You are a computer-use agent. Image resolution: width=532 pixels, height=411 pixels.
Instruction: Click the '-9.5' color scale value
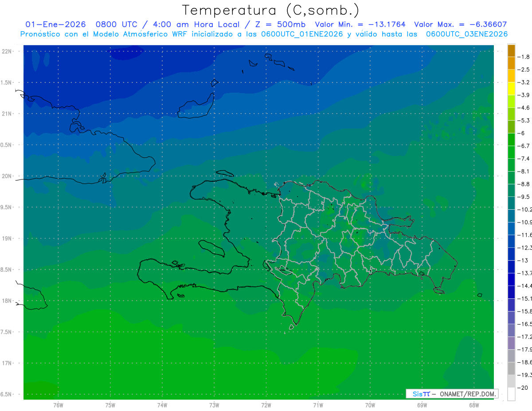click(524, 196)
